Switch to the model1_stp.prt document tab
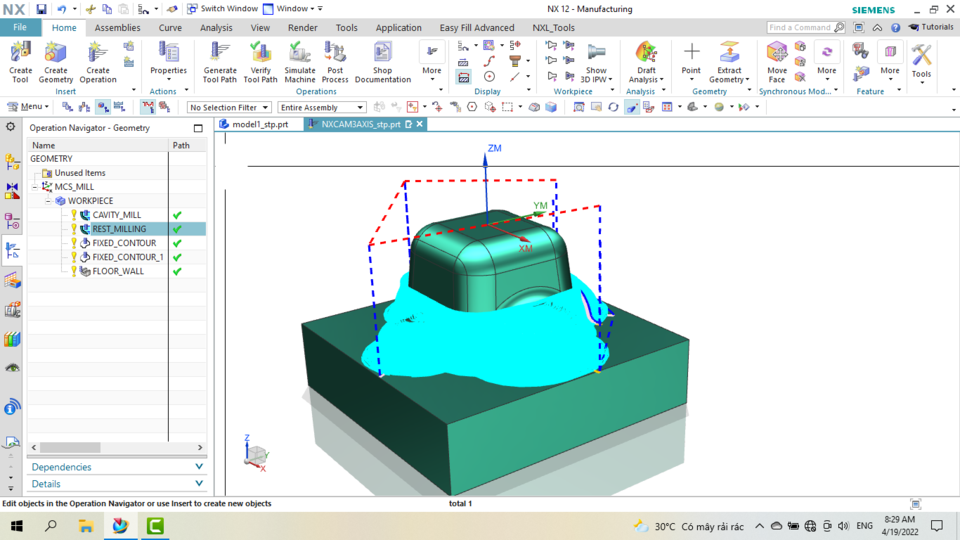The height and width of the screenshot is (540, 960). (260, 124)
